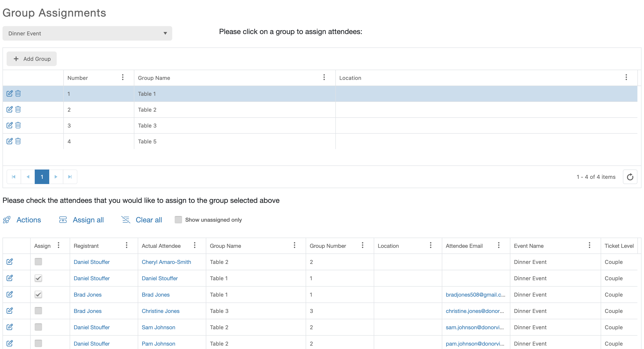Open edit icon for Cheryl Amaro-Smith attendee row
Viewport: 644px width, 349px height.
pyautogui.click(x=10, y=262)
